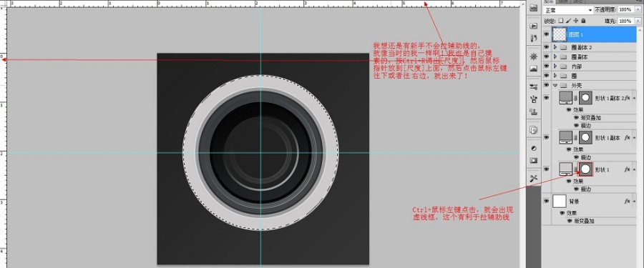Expand the 圈 group triangle
The image size is (644, 268).
(555, 76)
